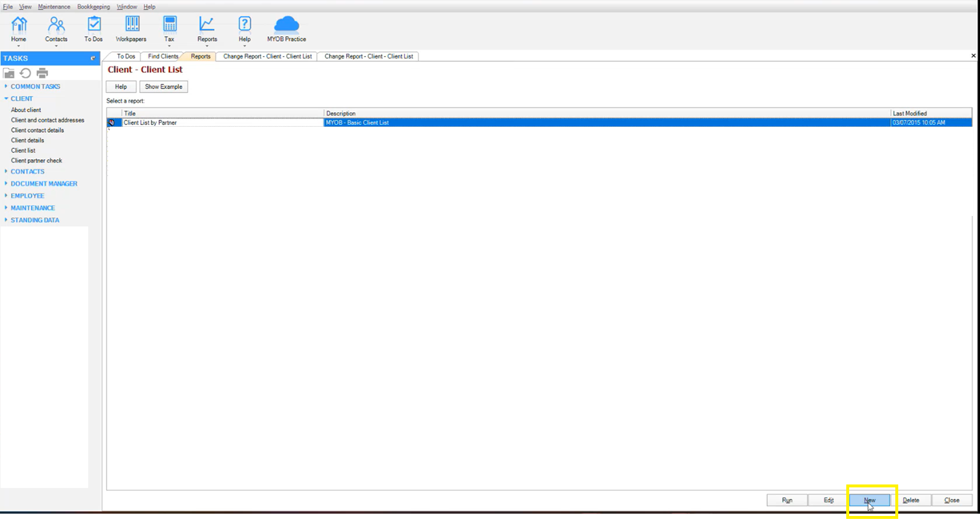
Task: Click the Show Example button
Action: (x=164, y=86)
